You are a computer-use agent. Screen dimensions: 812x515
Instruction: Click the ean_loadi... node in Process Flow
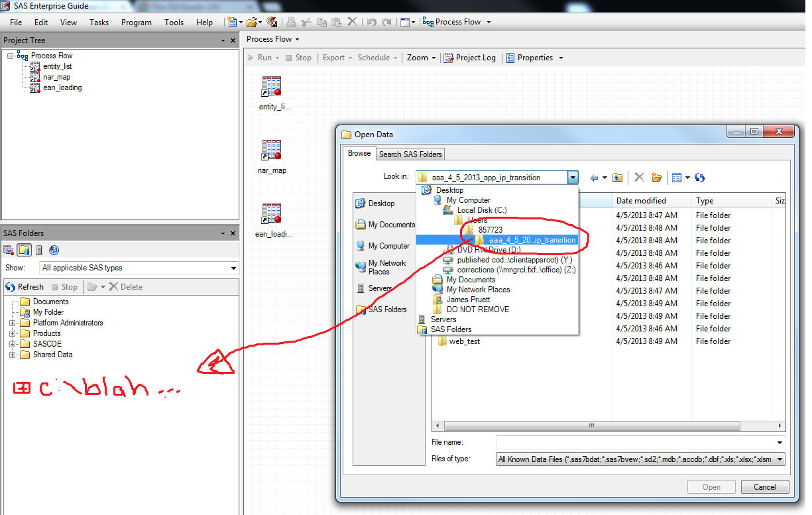click(x=273, y=221)
